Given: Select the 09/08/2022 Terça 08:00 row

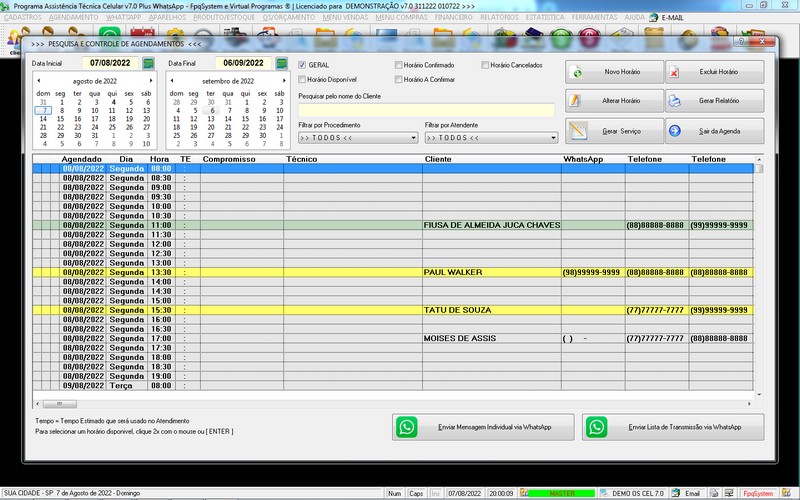Looking at the screenshot, I should point(393,386).
